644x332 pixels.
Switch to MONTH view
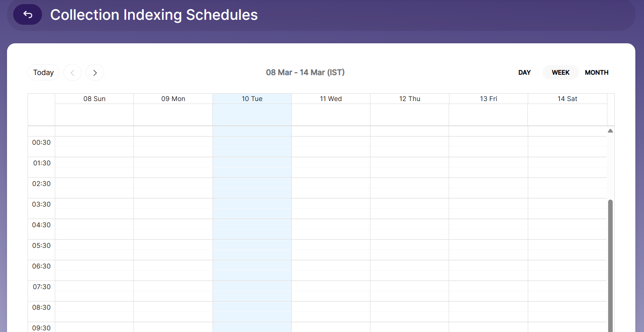pos(597,73)
